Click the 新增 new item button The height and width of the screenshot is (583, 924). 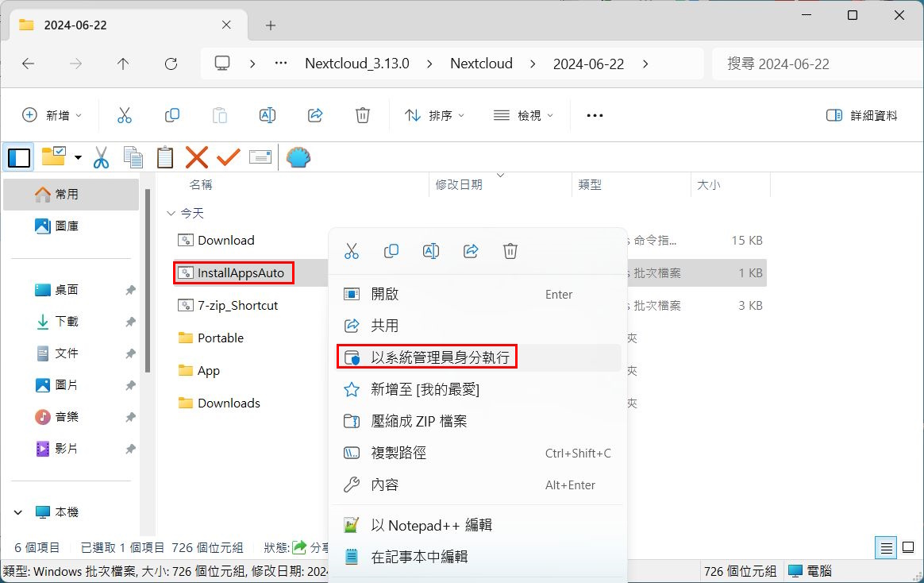[x=52, y=115]
